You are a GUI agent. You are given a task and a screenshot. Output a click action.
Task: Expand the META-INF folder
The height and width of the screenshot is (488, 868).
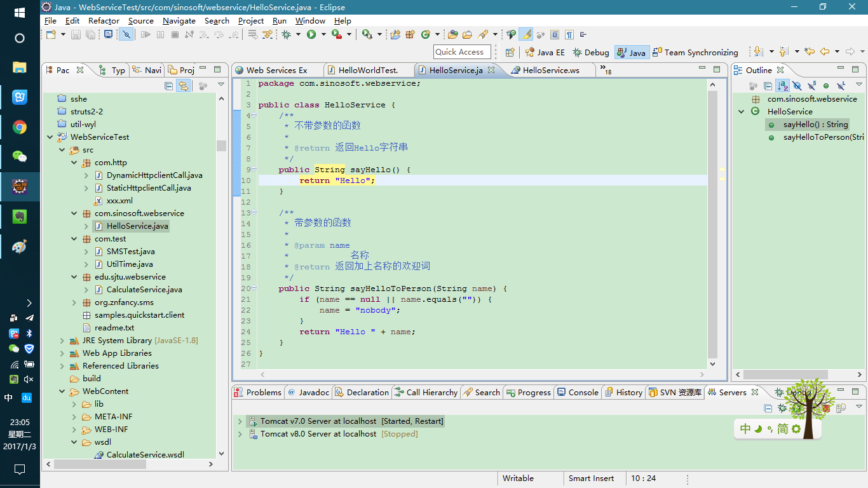click(x=74, y=416)
